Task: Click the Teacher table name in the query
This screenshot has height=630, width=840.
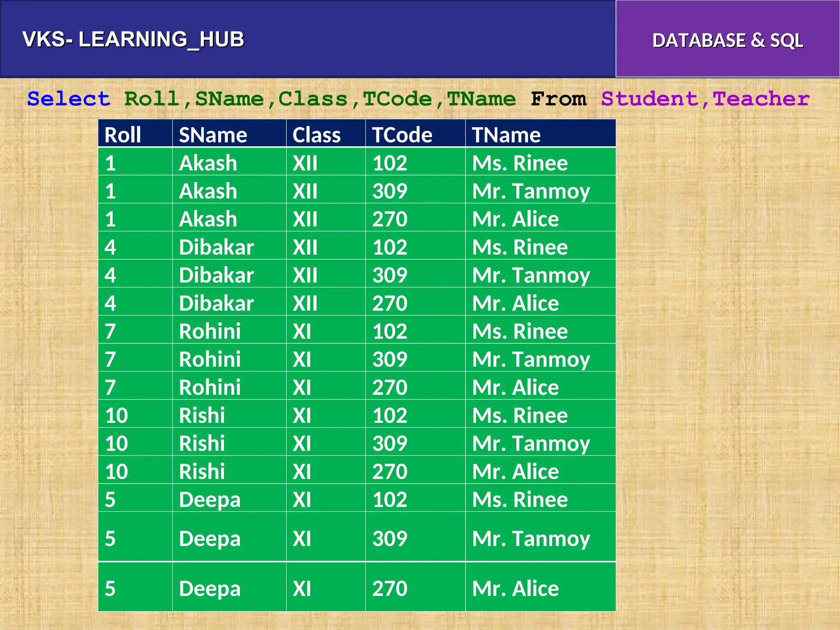Action: pyautogui.click(x=761, y=99)
